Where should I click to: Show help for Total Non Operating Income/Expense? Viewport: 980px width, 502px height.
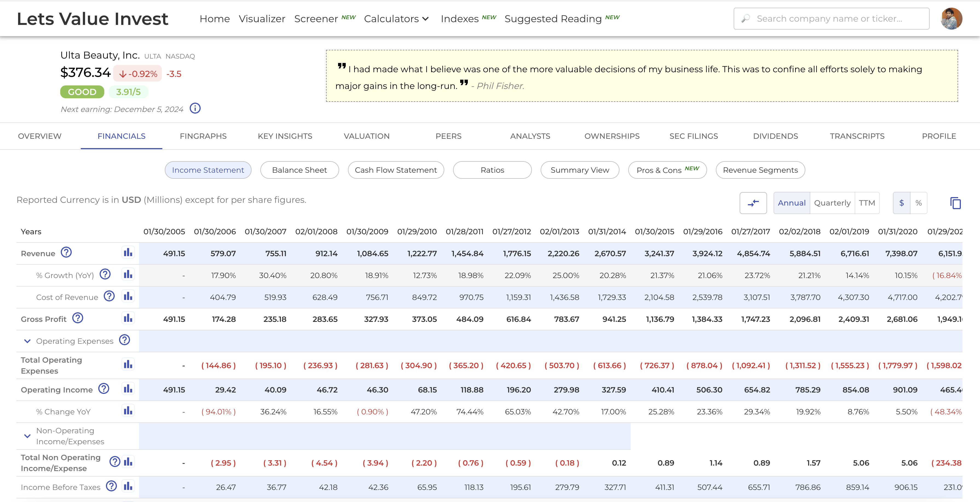114,462
